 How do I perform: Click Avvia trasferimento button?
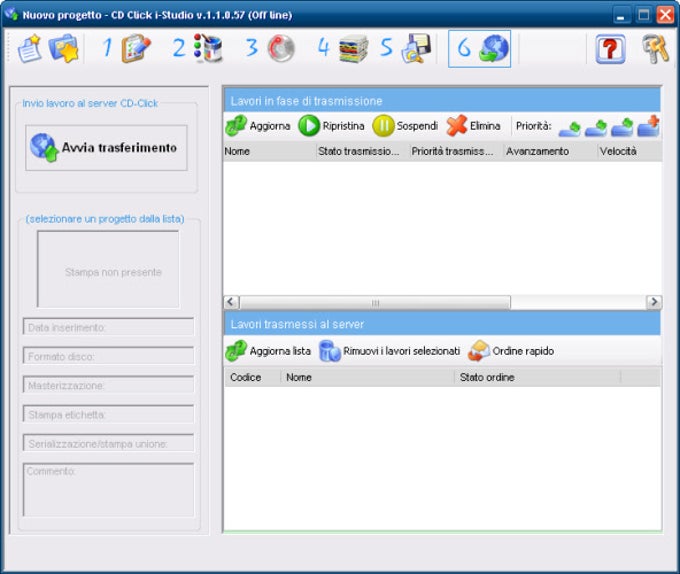[x=106, y=148]
